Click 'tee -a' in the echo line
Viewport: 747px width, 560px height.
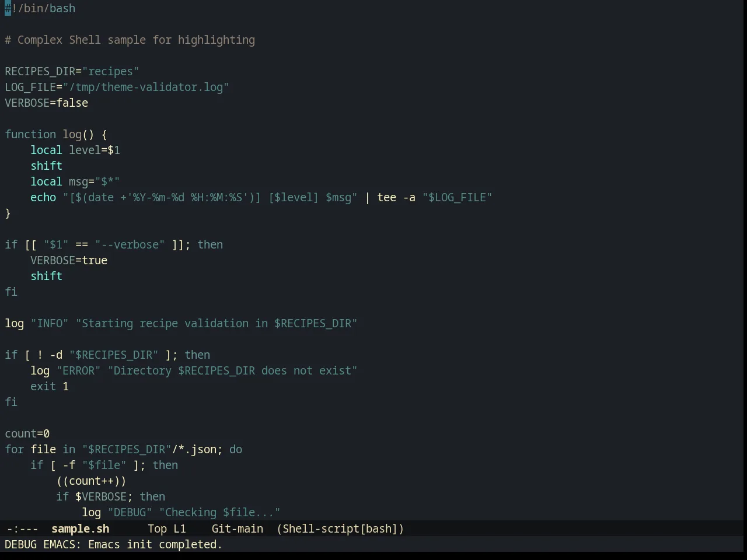(x=396, y=197)
